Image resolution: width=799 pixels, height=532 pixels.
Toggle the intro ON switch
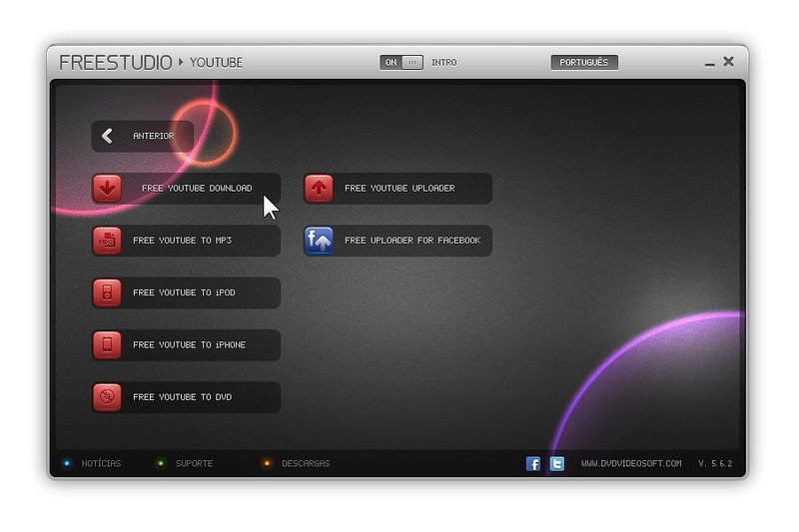click(x=401, y=63)
